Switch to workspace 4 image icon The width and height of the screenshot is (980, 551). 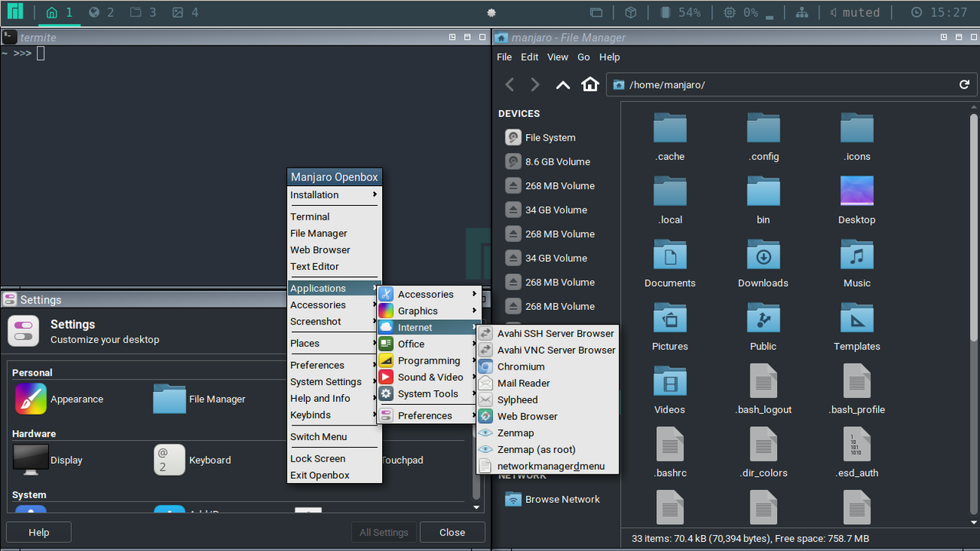point(178,12)
